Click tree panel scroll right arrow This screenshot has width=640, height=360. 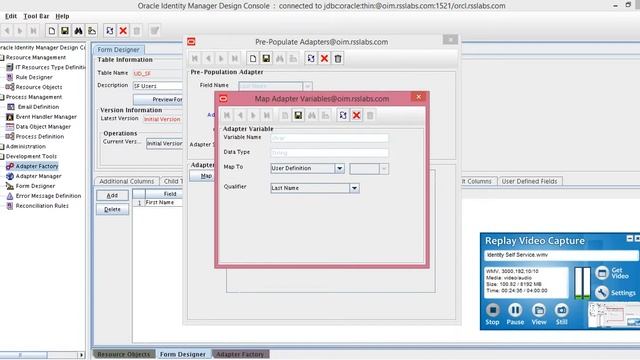[x=82, y=355]
